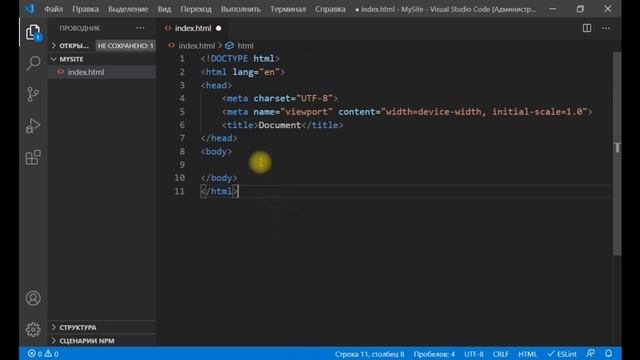Screen dimensions: 640x360
Task: Click the opening head tag on line 3
Action: 216,85
